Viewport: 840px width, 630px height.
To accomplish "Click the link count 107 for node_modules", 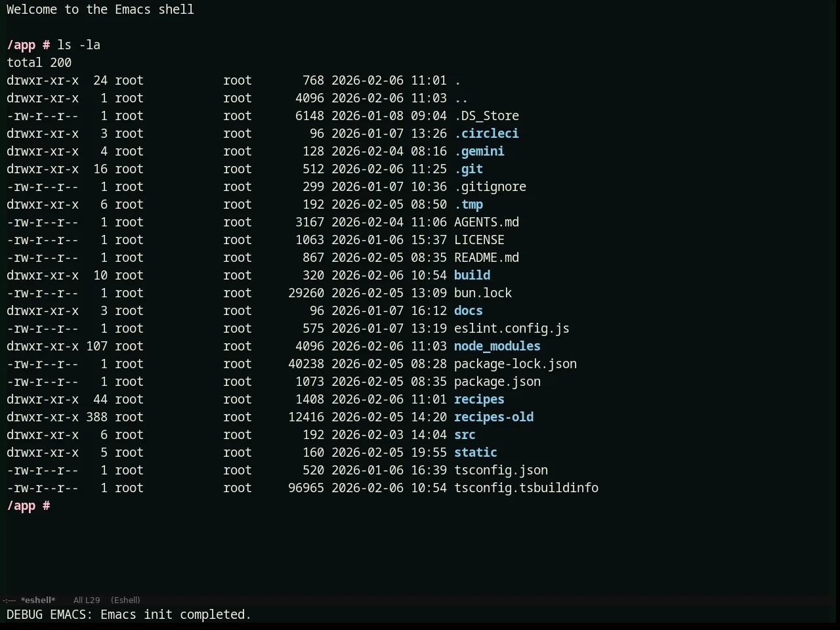I will click(96, 346).
